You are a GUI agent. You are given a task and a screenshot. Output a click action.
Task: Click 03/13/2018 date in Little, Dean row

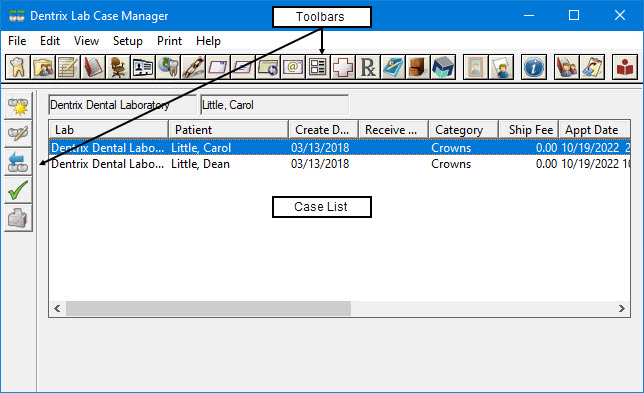point(320,164)
